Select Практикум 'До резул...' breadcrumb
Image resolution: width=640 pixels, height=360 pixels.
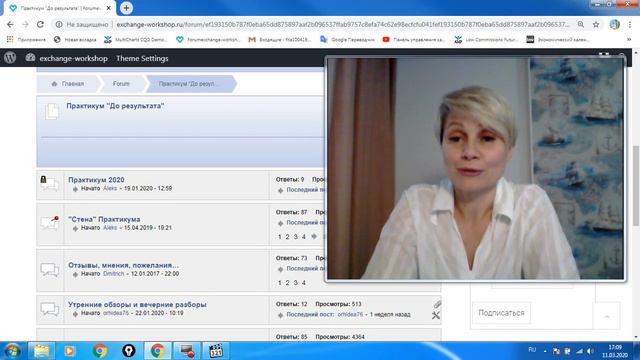point(189,84)
